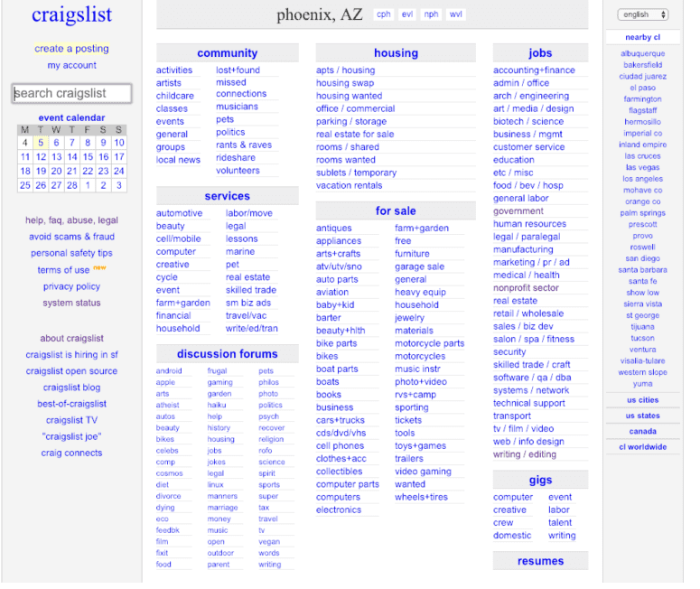
Task: Open personal safety tips page
Action: (71, 253)
